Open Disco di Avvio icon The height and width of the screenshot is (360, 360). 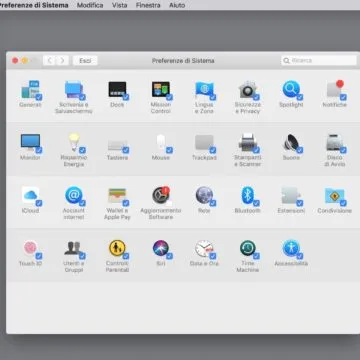[x=335, y=142]
